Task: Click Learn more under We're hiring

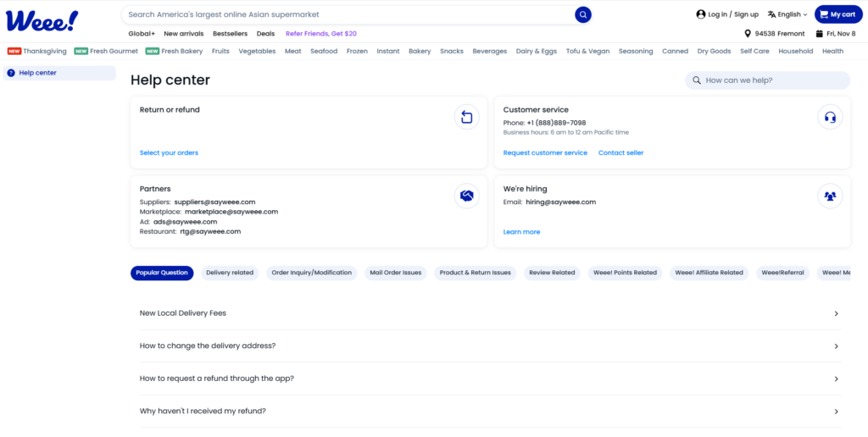Action: (x=521, y=232)
